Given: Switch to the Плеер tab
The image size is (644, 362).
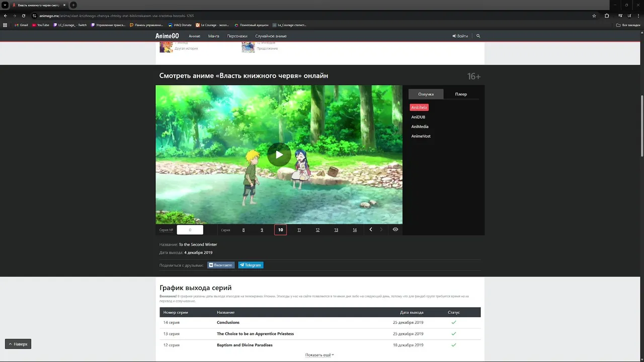Looking at the screenshot, I should [x=461, y=94].
